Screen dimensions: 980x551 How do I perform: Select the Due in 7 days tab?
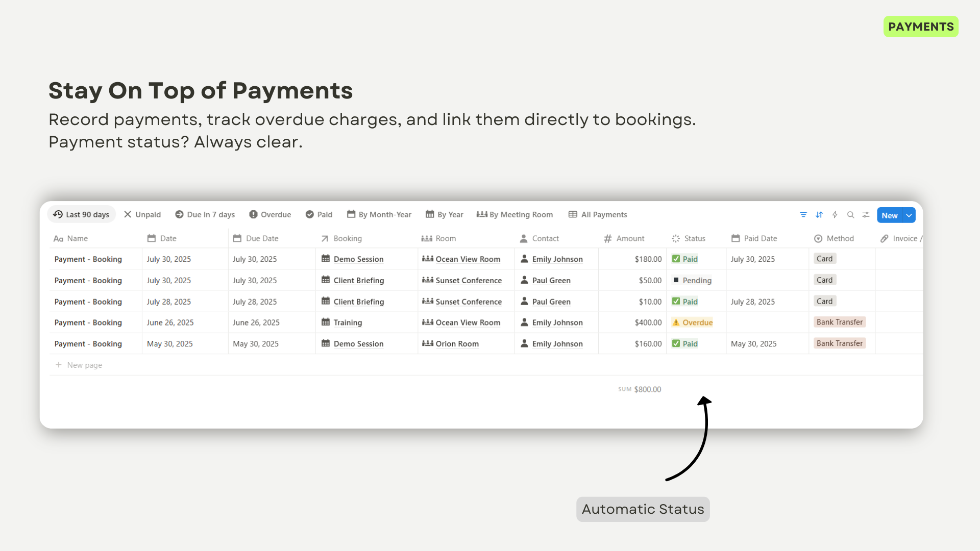click(205, 214)
